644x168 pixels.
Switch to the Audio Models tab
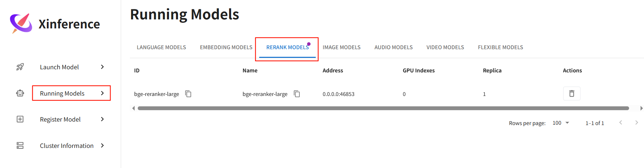coord(393,47)
